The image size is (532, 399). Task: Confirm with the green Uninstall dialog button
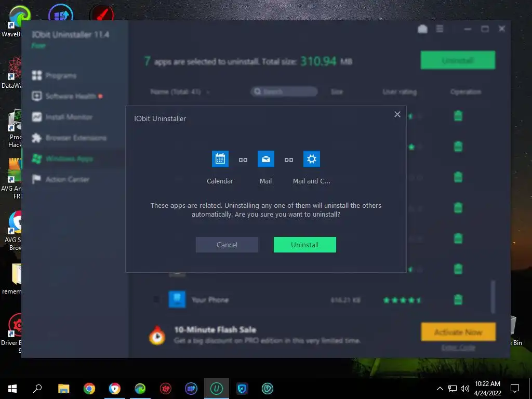304,245
